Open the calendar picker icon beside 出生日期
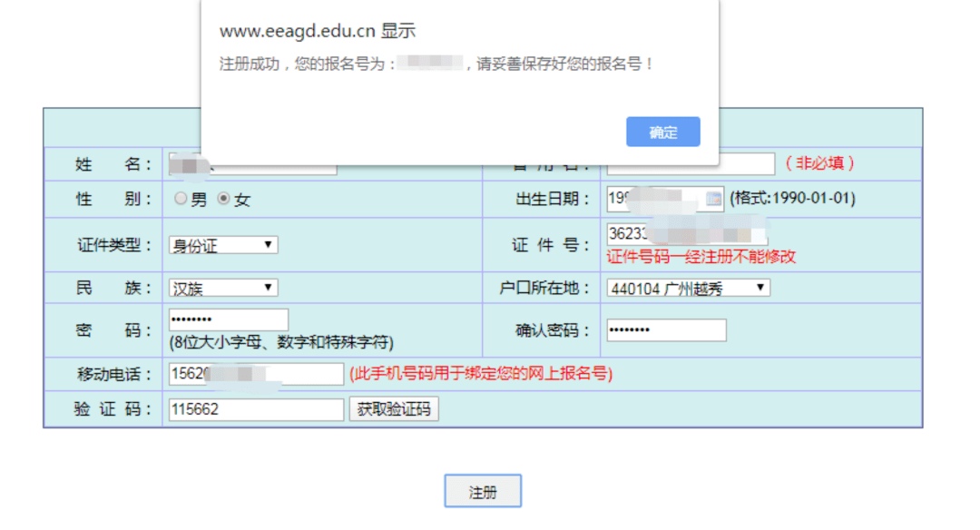980x530 pixels. click(713, 199)
